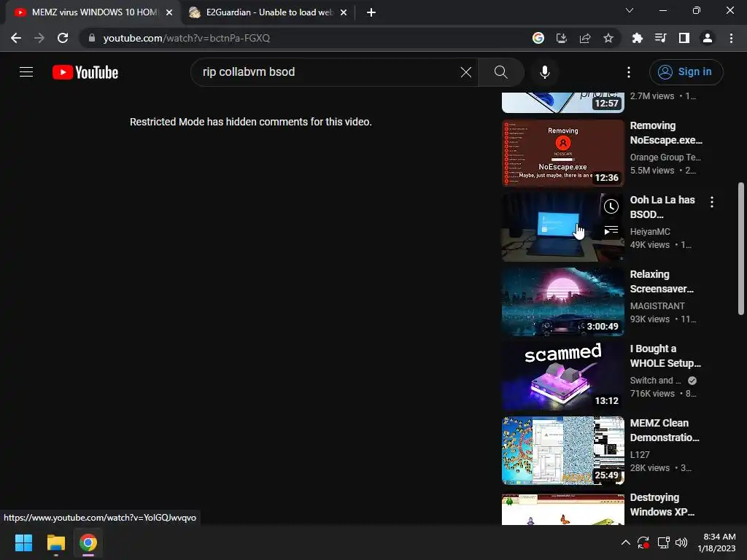Go back with the browser back arrow
Screen dimensions: 747x560
pyautogui.click(x=16, y=38)
